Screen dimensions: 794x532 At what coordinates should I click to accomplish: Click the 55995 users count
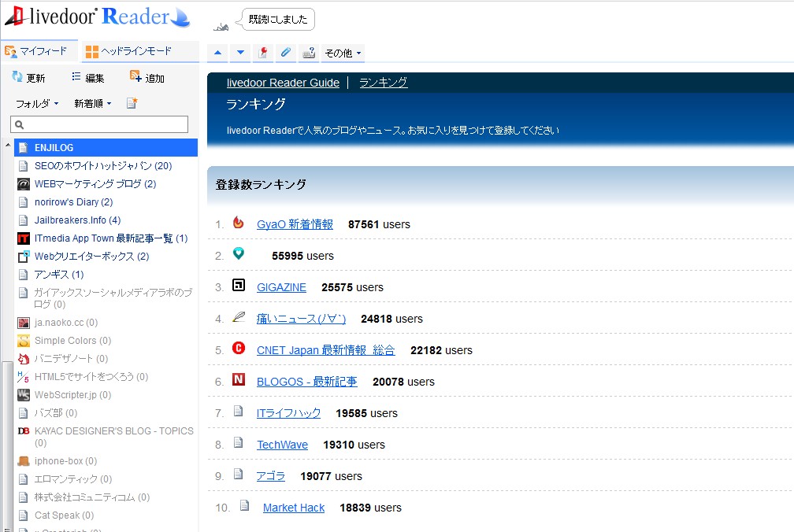point(302,256)
